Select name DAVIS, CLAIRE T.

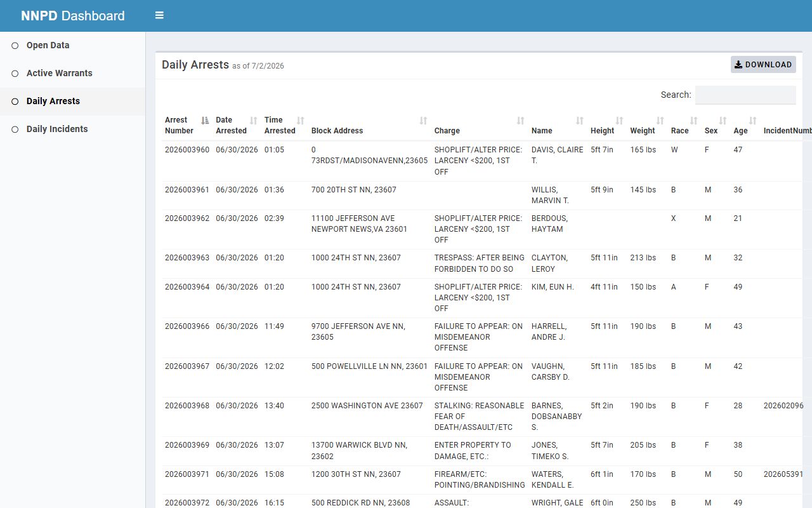click(557, 156)
